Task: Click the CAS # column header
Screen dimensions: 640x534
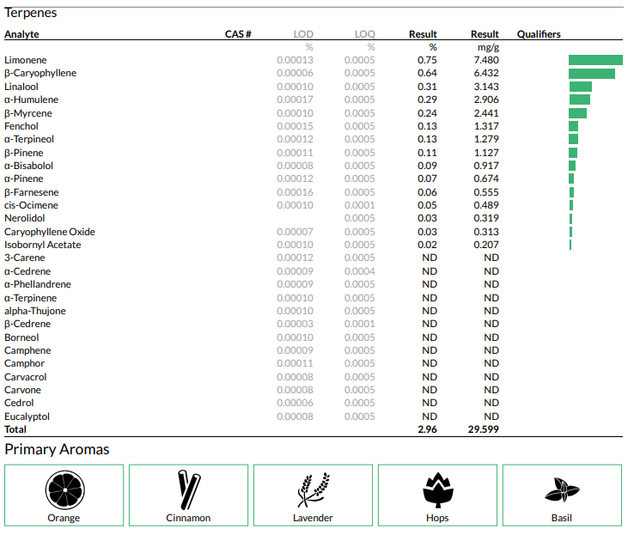Action: click(x=238, y=34)
